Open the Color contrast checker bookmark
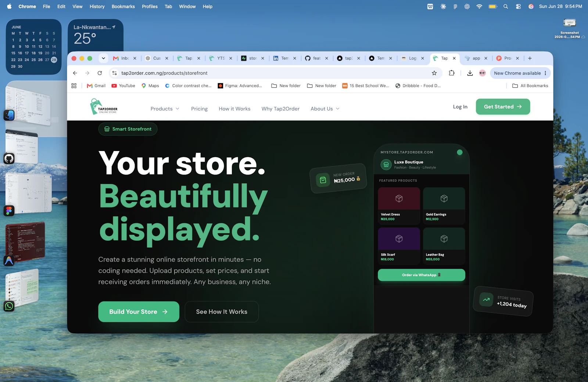588x382 pixels. tap(188, 86)
